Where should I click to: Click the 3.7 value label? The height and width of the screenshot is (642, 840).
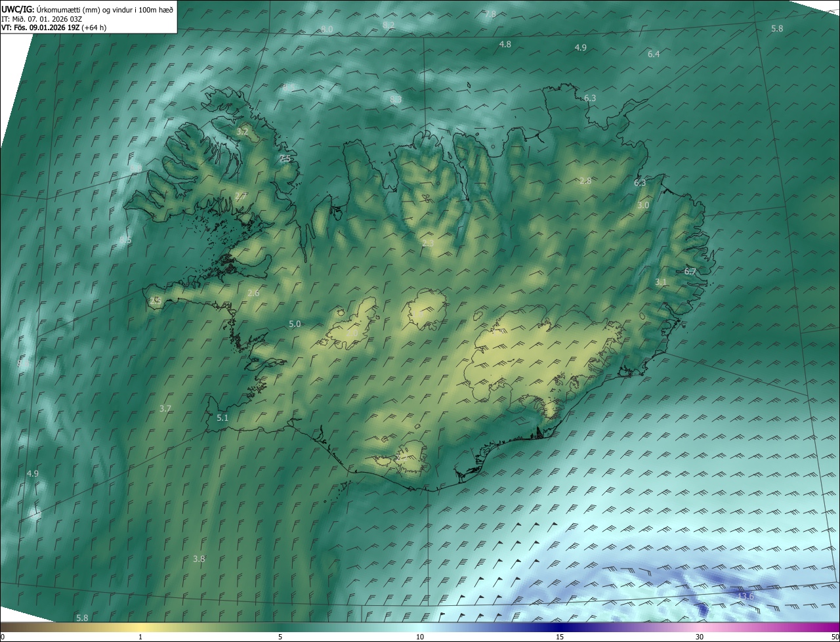point(165,408)
